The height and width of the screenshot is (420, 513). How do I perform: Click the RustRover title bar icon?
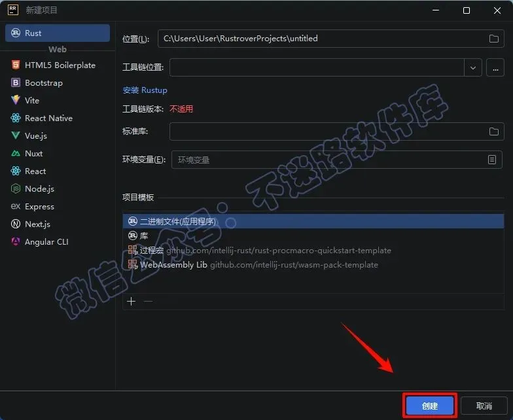13,10
